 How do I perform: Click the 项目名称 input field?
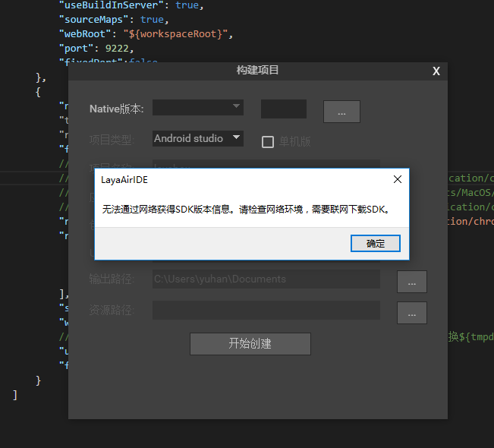pos(266,164)
